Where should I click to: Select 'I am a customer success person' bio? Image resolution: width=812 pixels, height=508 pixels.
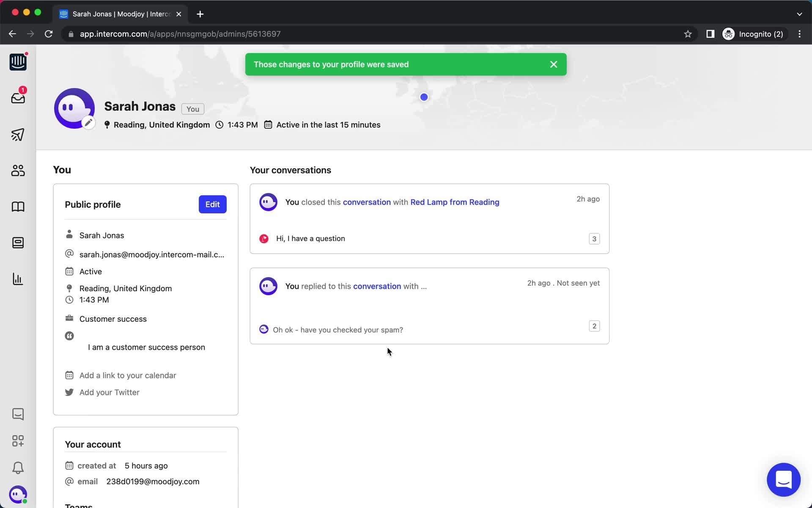146,347
